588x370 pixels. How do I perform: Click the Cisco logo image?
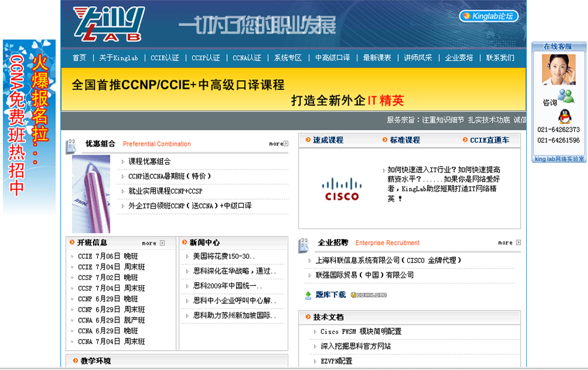coord(342,189)
